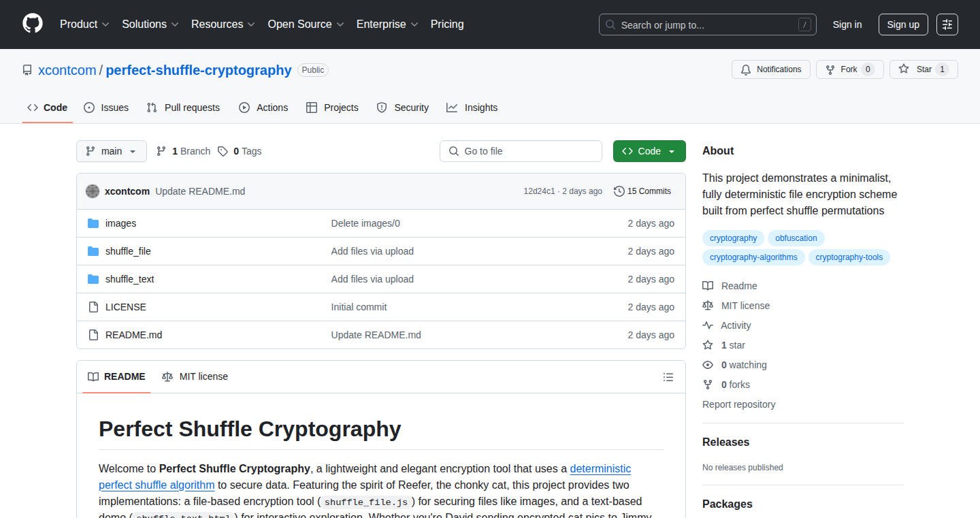This screenshot has width=980, height=518.
Task: Expand the Resources menu
Action: (223, 25)
